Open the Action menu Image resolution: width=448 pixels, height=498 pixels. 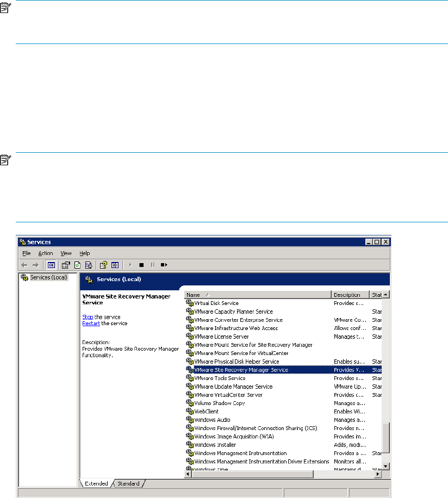tap(46, 253)
